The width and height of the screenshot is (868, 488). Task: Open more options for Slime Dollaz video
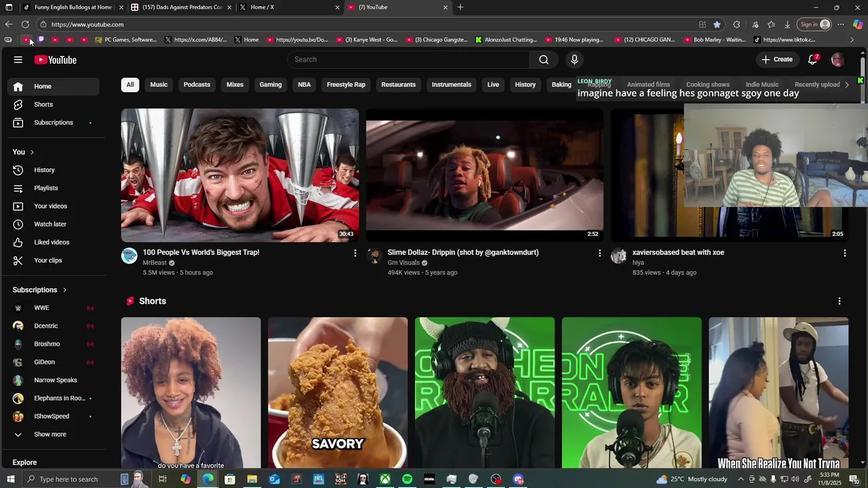click(x=599, y=253)
